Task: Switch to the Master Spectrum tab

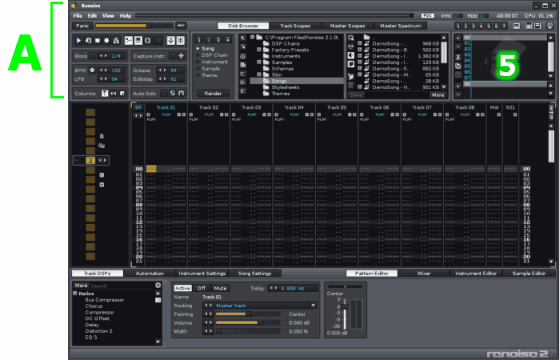Action: [400, 26]
